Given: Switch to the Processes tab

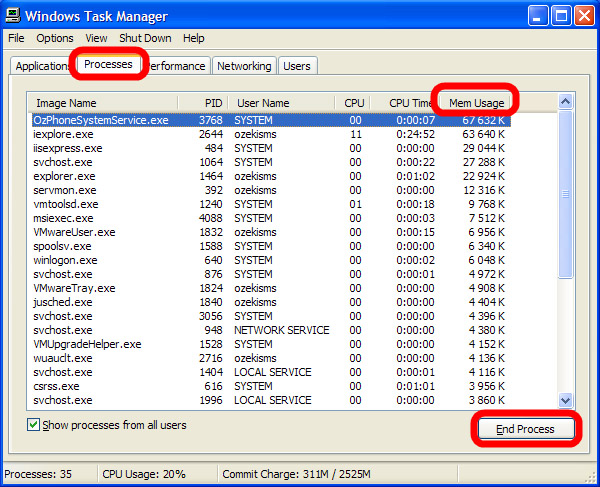Looking at the screenshot, I should pyautogui.click(x=108, y=64).
